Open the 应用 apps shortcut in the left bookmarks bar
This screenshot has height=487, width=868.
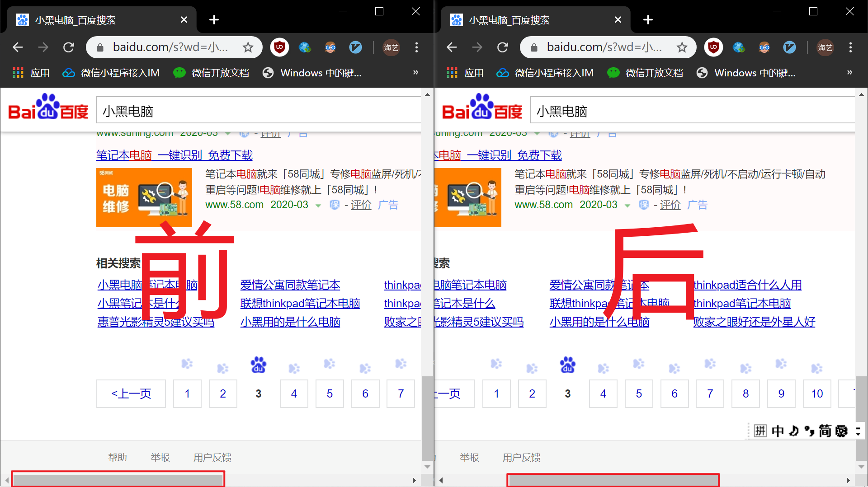point(31,73)
